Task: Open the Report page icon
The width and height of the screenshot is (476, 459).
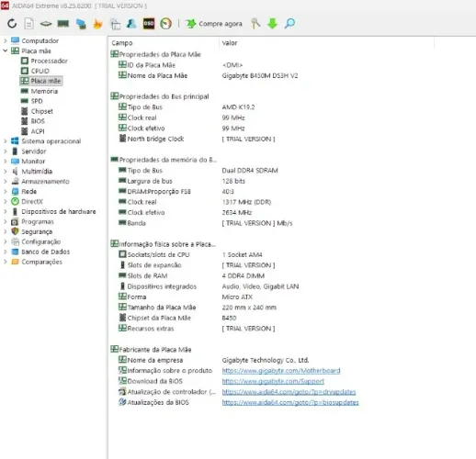Action: pyautogui.click(x=28, y=24)
